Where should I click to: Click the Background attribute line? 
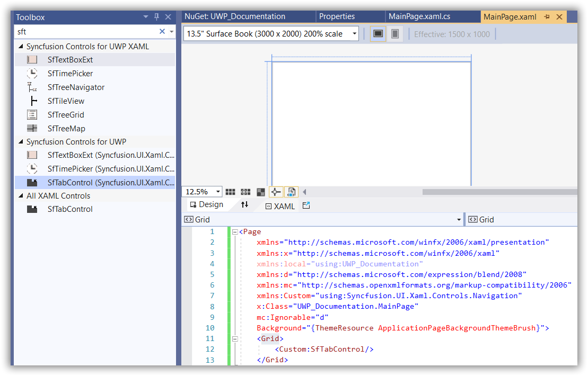403,328
